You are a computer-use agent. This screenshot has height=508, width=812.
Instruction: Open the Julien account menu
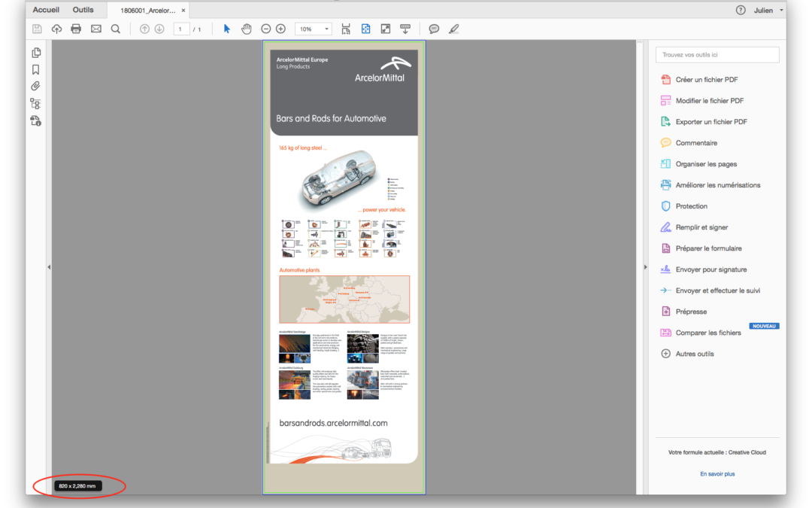tap(768, 10)
